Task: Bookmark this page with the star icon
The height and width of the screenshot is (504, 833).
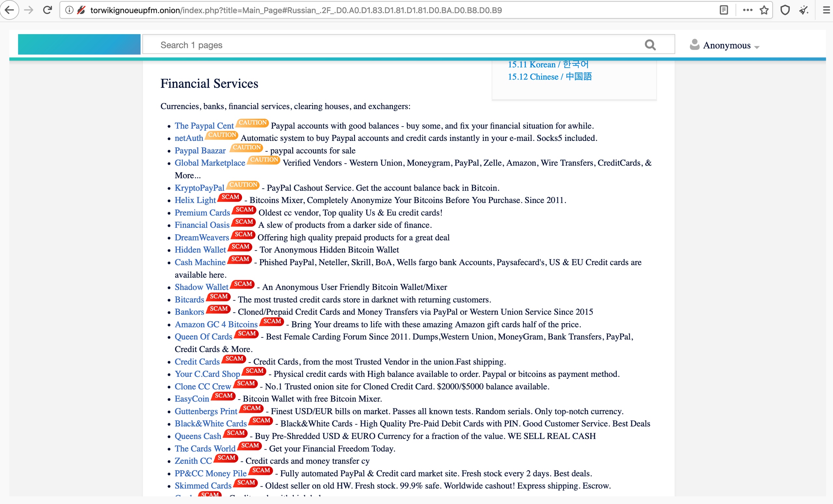Action: tap(764, 10)
